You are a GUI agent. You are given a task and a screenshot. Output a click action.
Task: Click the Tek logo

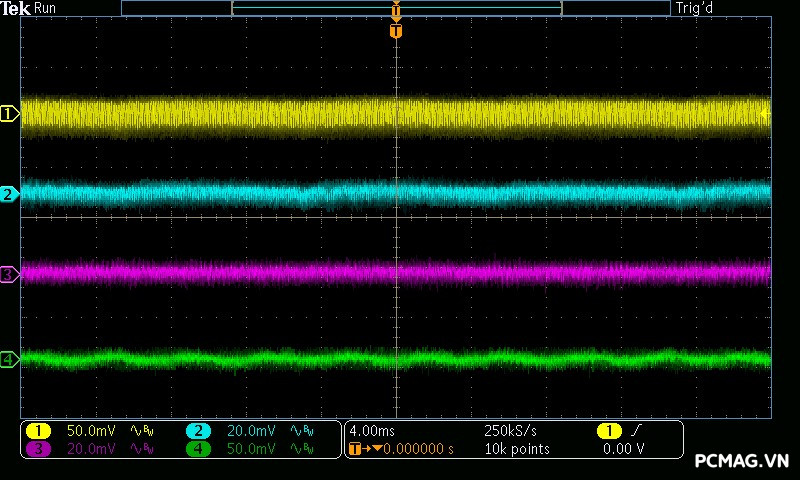15,8
